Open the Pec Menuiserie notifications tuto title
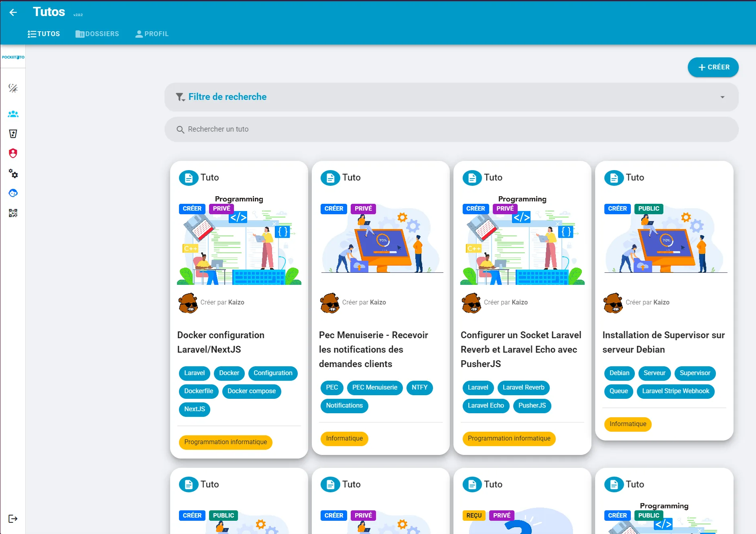 pyautogui.click(x=374, y=349)
